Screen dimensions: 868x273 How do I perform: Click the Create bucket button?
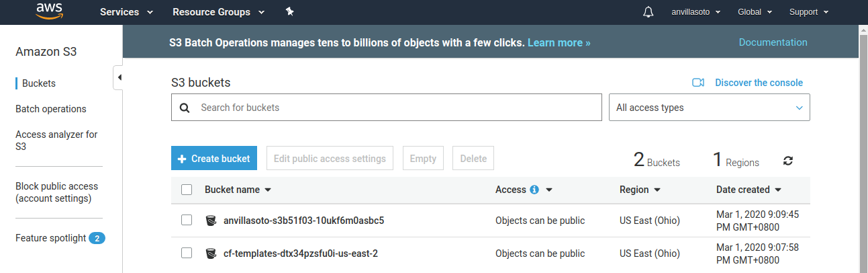[214, 159]
